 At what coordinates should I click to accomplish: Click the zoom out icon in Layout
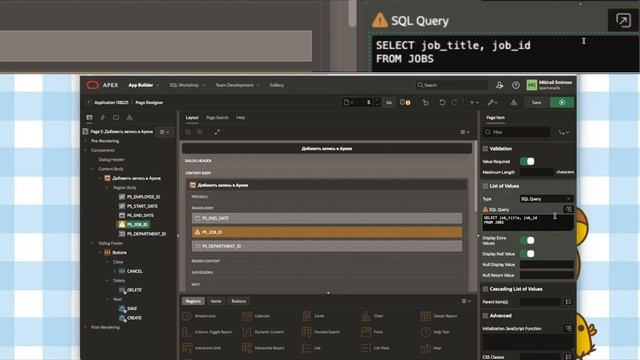[x=188, y=132]
